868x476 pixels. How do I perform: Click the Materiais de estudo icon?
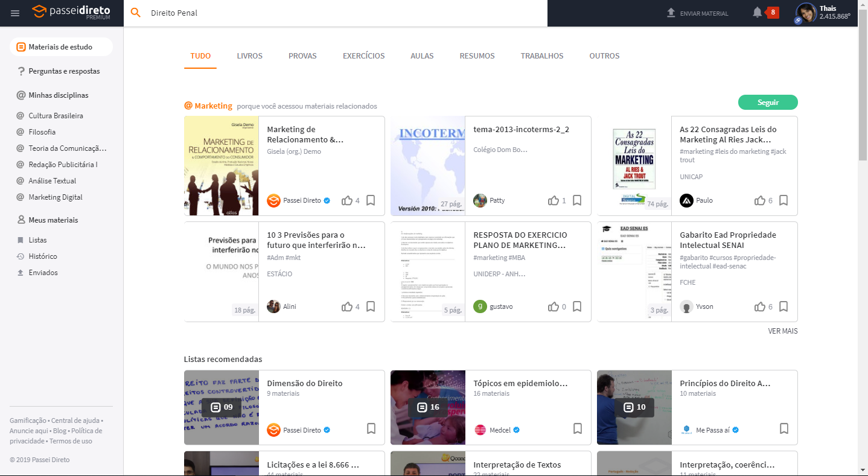click(21, 47)
